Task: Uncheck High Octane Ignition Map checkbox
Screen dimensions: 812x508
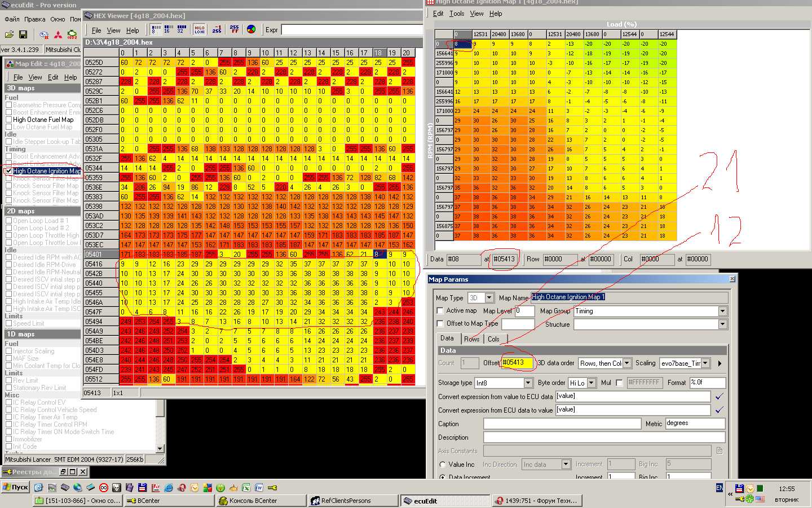Action: click(x=8, y=170)
